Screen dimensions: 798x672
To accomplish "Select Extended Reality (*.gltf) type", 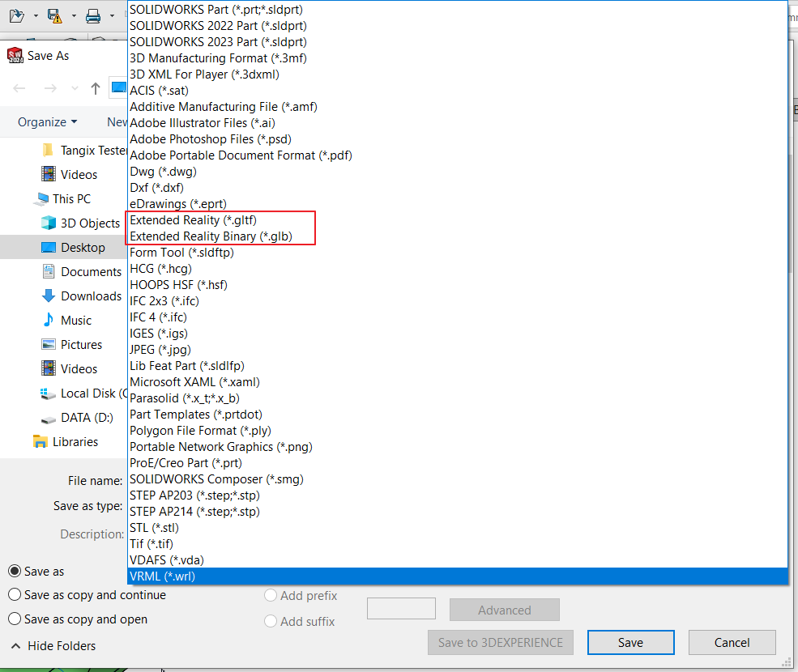I will 457,220.
